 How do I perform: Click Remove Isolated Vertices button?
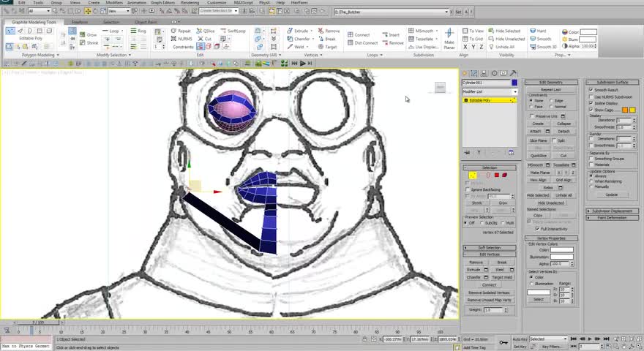point(489,292)
